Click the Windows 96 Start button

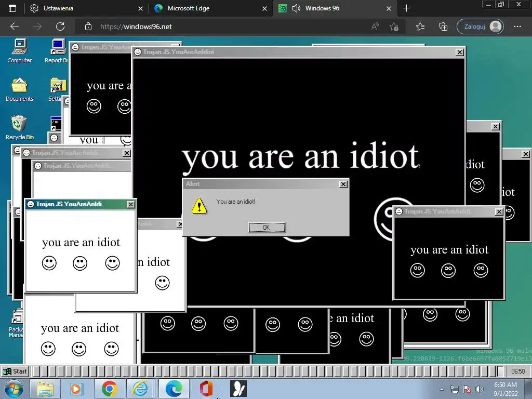[15, 371]
